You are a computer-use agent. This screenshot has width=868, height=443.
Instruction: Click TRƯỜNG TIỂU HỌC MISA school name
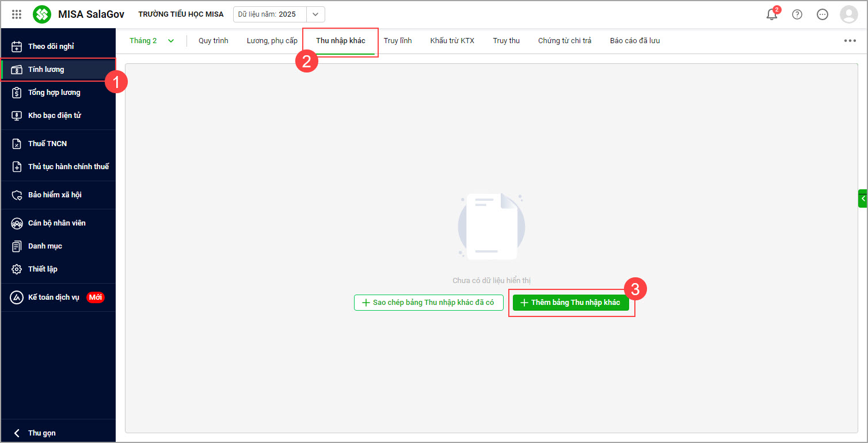point(181,14)
